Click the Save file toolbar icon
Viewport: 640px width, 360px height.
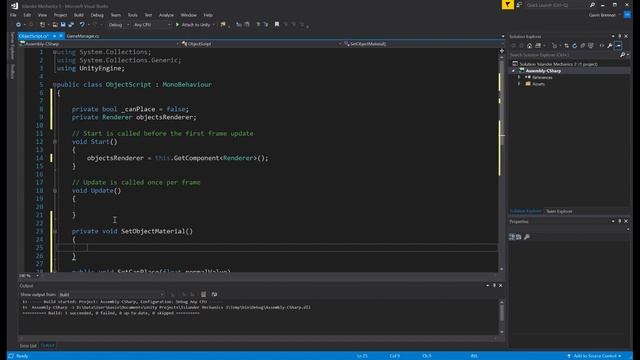63,25
